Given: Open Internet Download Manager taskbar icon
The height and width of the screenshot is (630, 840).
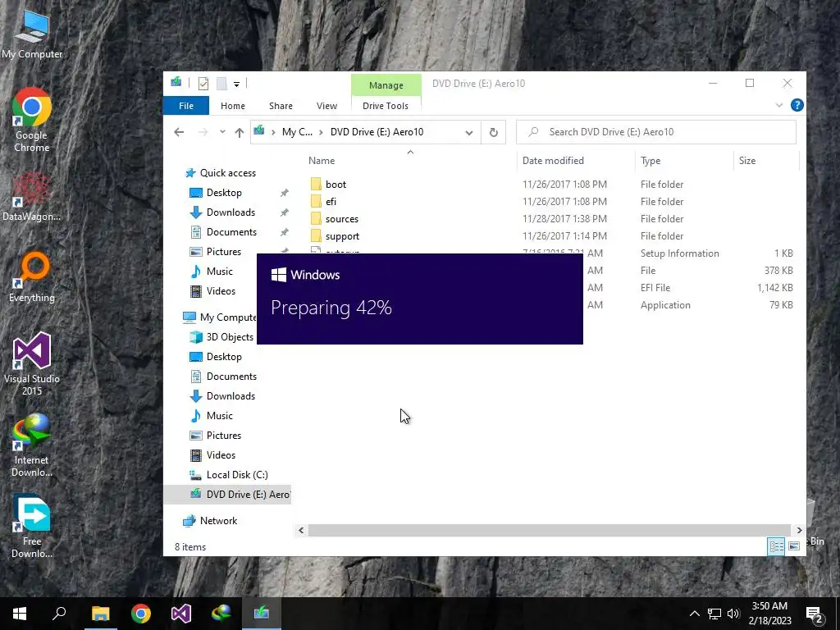Looking at the screenshot, I should pyautogui.click(x=221, y=614).
